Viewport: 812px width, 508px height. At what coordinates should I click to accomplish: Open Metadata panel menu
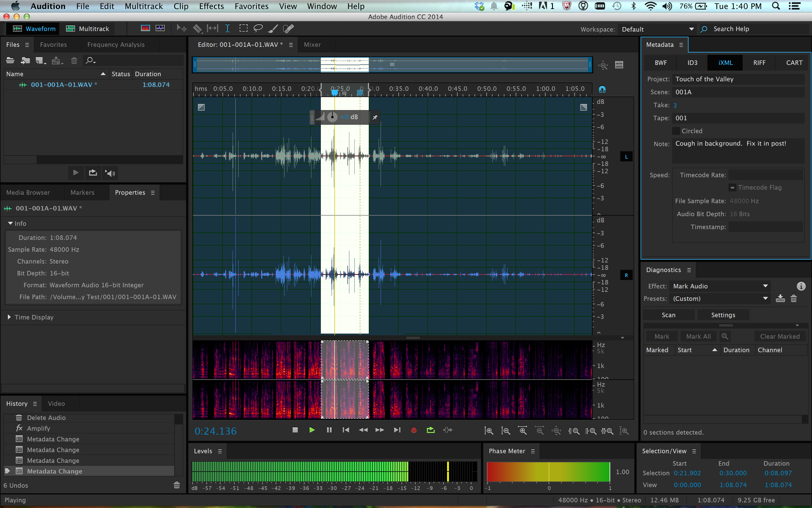point(681,45)
